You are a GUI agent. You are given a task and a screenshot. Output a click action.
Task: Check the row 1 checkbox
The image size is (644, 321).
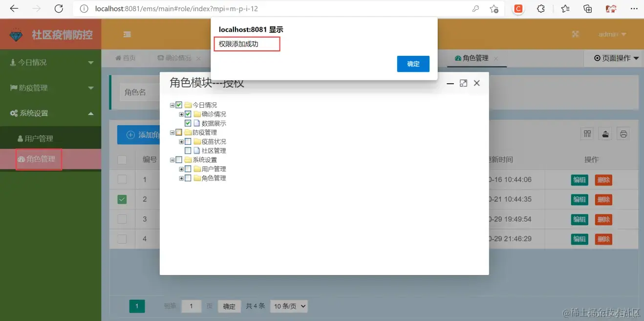122,180
